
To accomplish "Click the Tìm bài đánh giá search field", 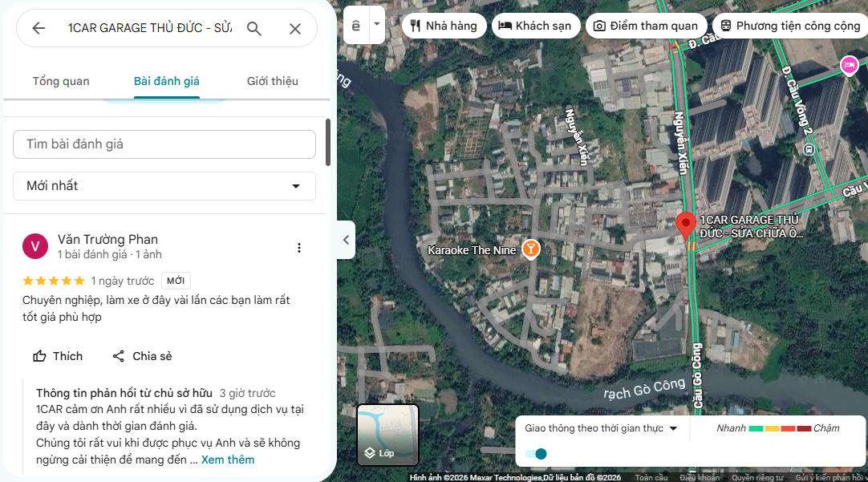I will [164, 144].
